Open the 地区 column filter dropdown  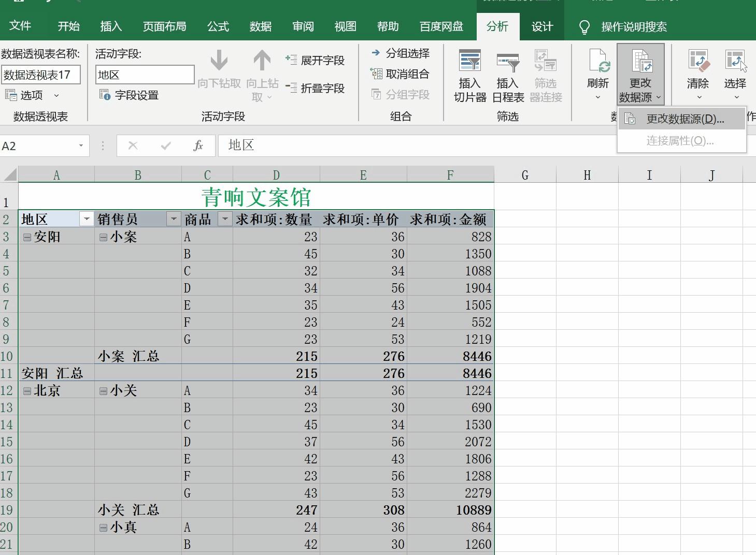coord(86,219)
